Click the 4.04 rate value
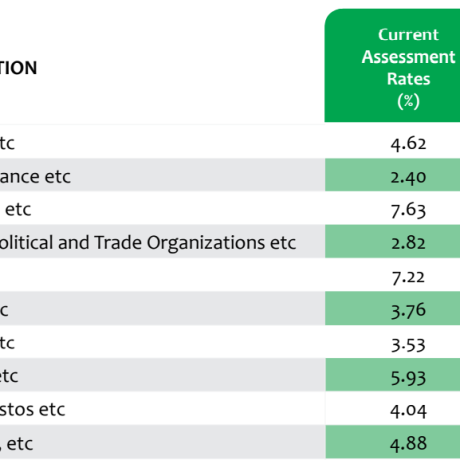This screenshot has width=460, height=460. 408,410
